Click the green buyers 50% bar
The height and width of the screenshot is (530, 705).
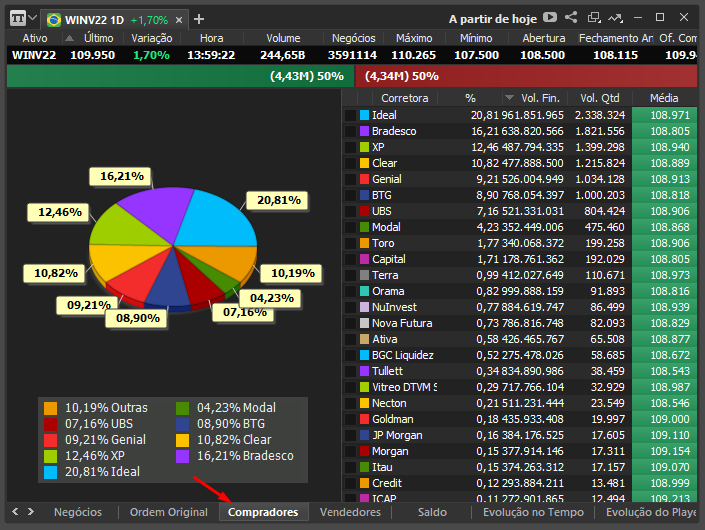pos(181,76)
